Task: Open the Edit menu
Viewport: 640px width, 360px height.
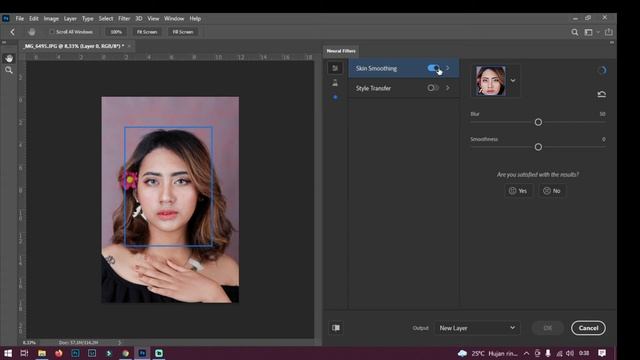Action: click(x=33, y=18)
